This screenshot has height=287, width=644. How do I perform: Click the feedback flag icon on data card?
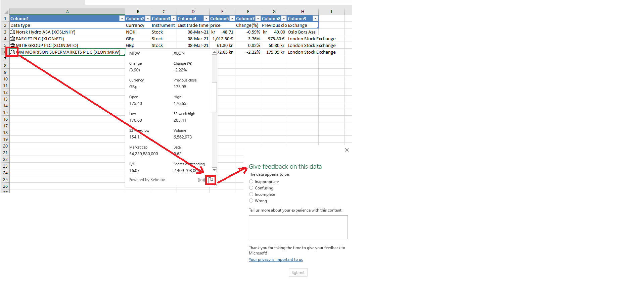click(x=211, y=180)
